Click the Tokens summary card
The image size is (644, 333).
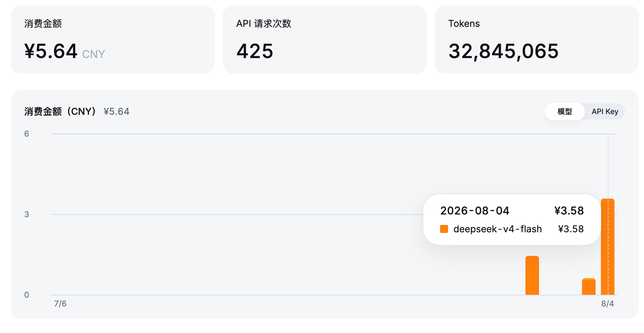[x=537, y=40]
